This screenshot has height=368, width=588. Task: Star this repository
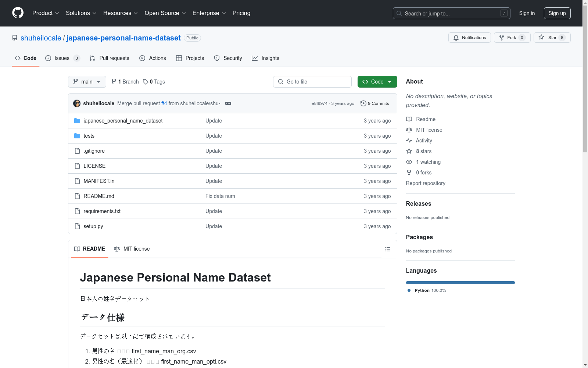coord(552,38)
